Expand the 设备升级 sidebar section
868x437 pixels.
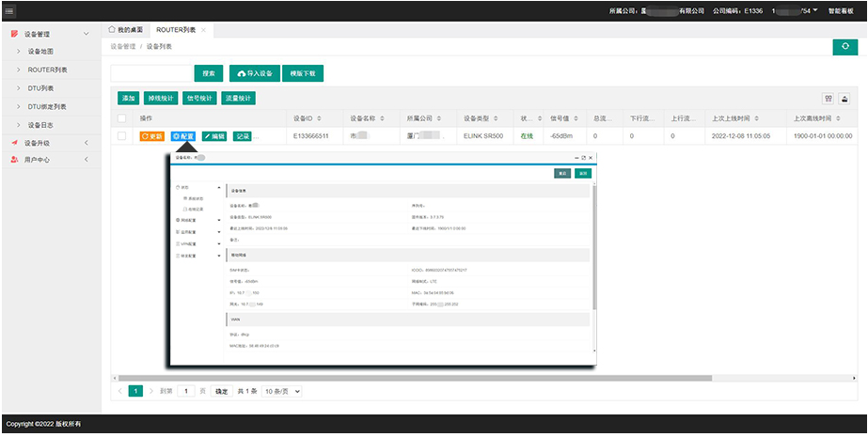(87, 143)
